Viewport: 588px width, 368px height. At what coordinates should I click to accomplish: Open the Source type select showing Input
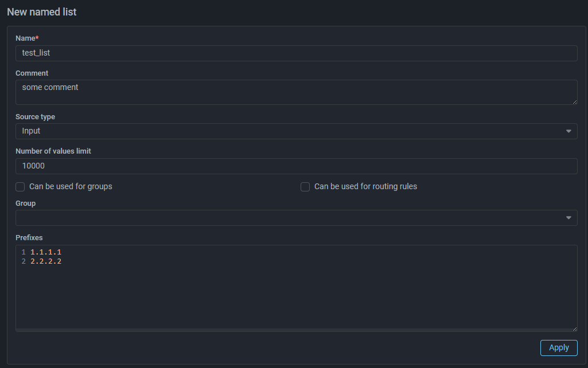287,131
